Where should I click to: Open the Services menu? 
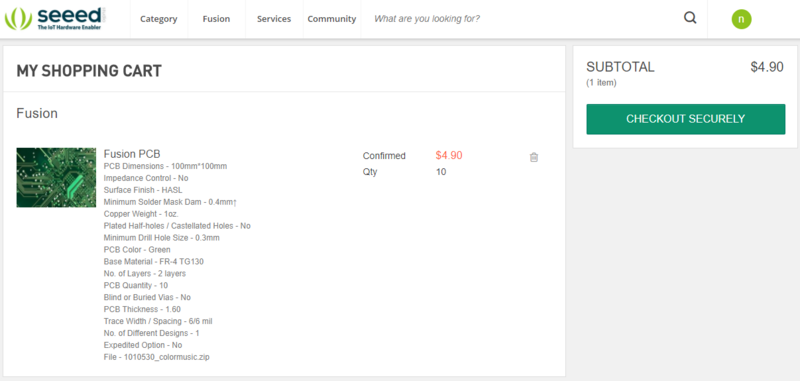point(274,19)
